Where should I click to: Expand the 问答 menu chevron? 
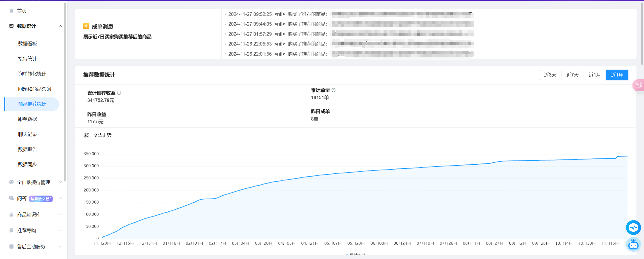click(60, 198)
